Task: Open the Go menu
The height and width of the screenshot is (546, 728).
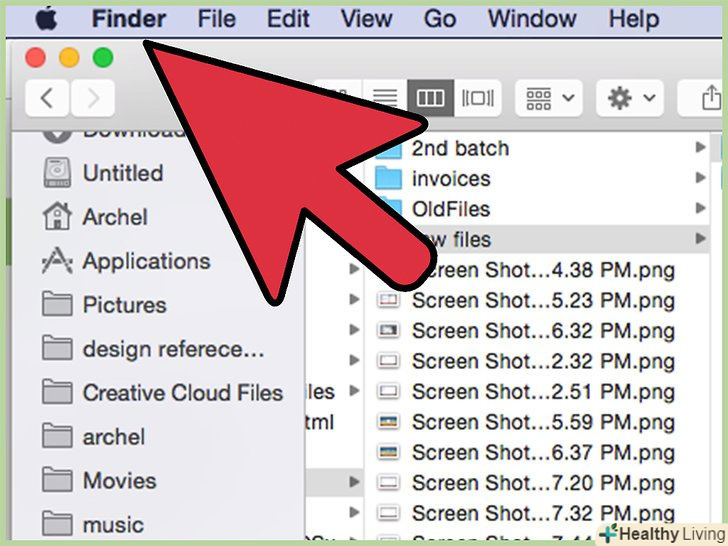Action: [440, 20]
